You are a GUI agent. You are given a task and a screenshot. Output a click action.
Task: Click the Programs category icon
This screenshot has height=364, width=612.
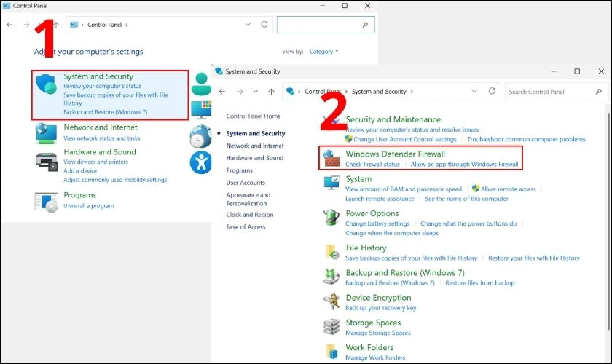[47, 202]
